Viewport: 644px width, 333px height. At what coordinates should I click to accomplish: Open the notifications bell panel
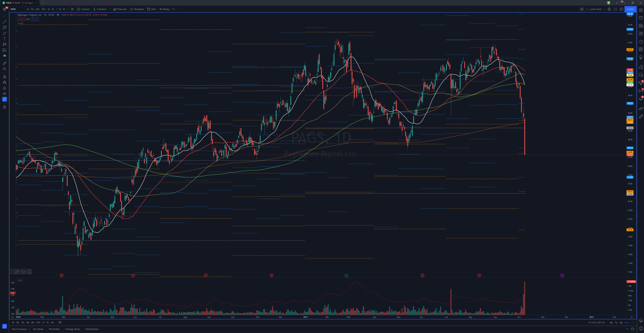tap(641, 99)
